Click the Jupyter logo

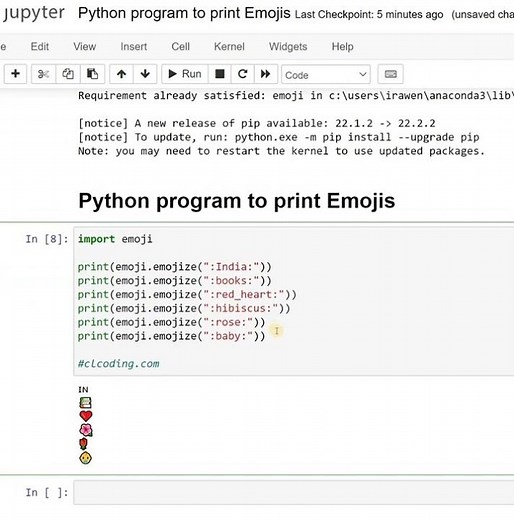click(x=33, y=13)
